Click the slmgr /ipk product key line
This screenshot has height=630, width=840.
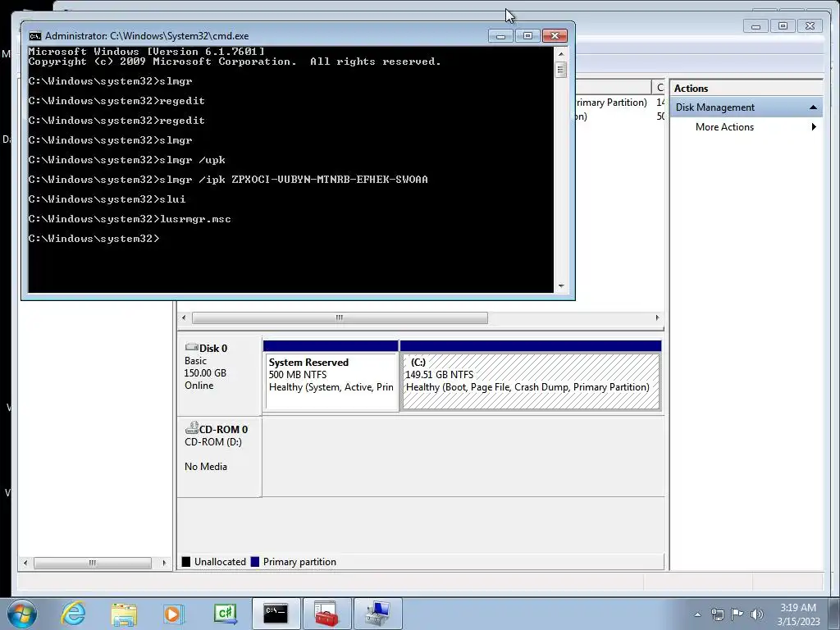click(228, 180)
